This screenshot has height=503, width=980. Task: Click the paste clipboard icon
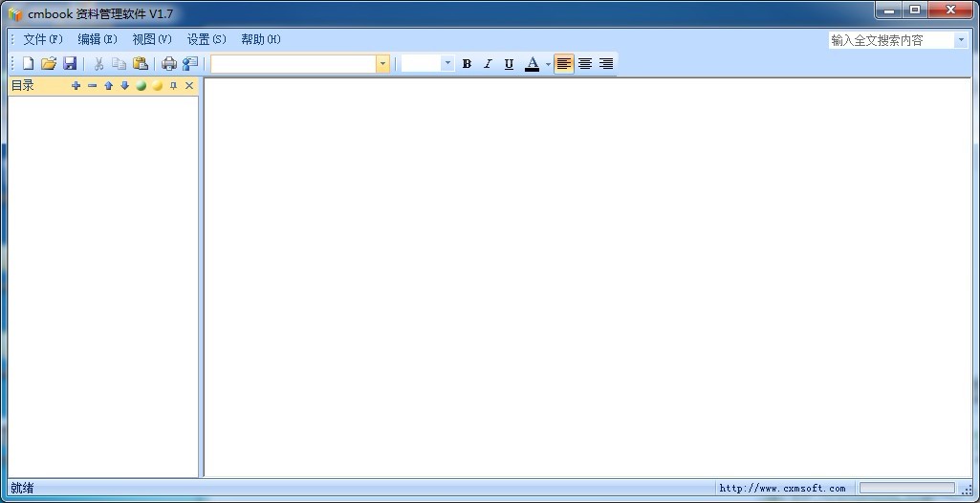tap(141, 64)
